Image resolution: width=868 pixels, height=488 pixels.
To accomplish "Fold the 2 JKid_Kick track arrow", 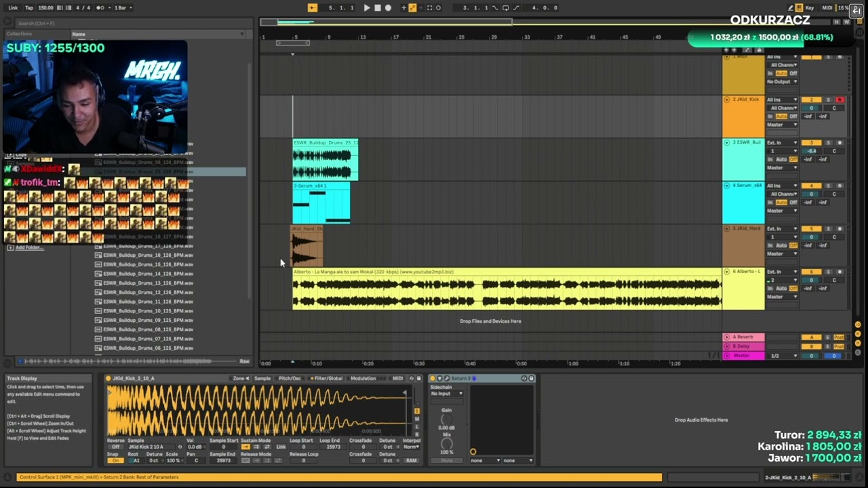I will click(x=727, y=100).
